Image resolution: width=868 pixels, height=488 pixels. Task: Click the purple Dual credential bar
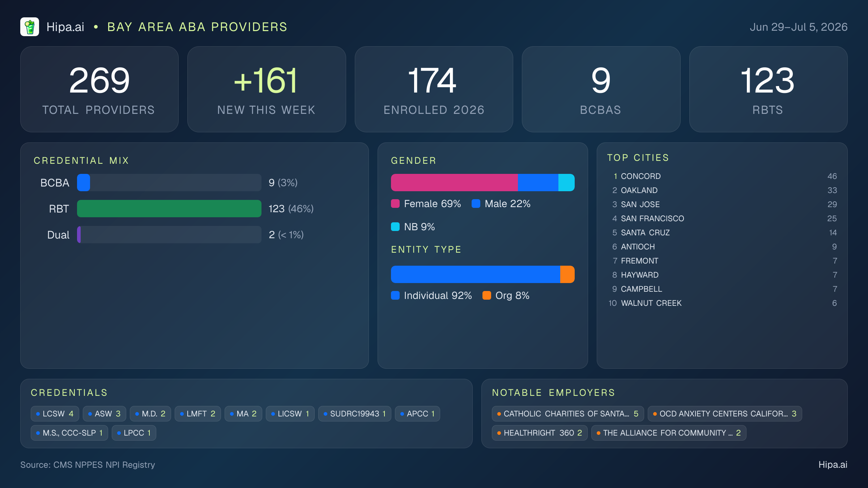(x=79, y=235)
